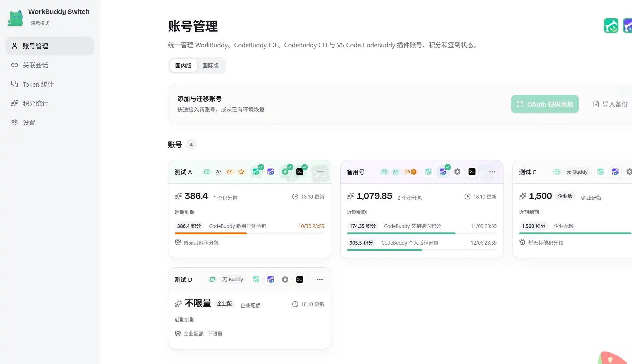Toggle the purple CodeBuddy IDE icon on 测试 D

tap(271, 279)
